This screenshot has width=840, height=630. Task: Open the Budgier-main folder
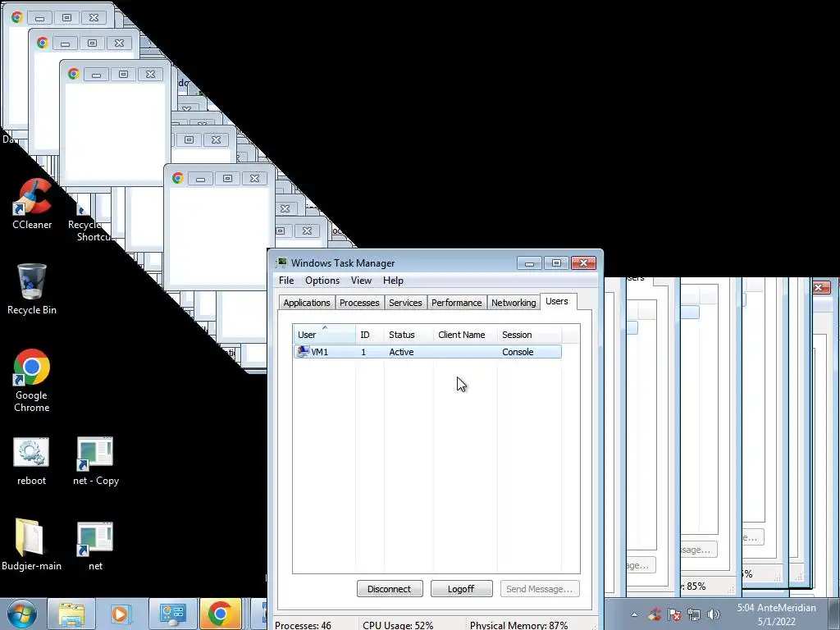[31, 545]
